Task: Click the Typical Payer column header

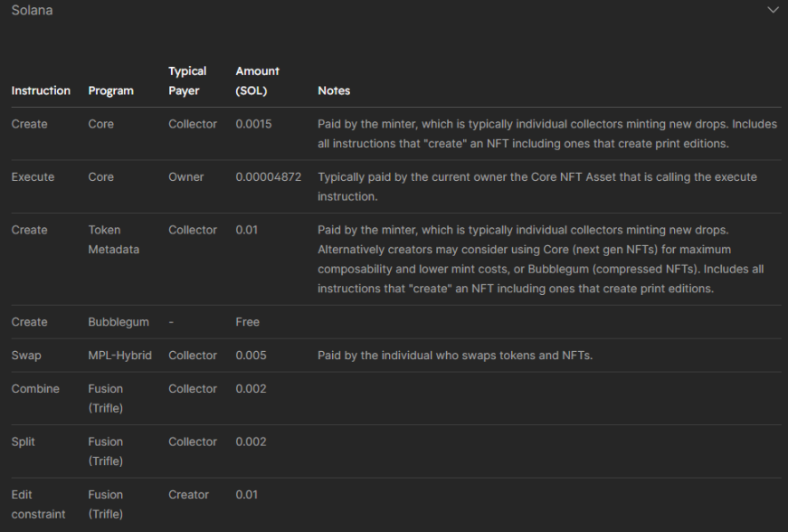Action: pyautogui.click(x=187, y=81)
